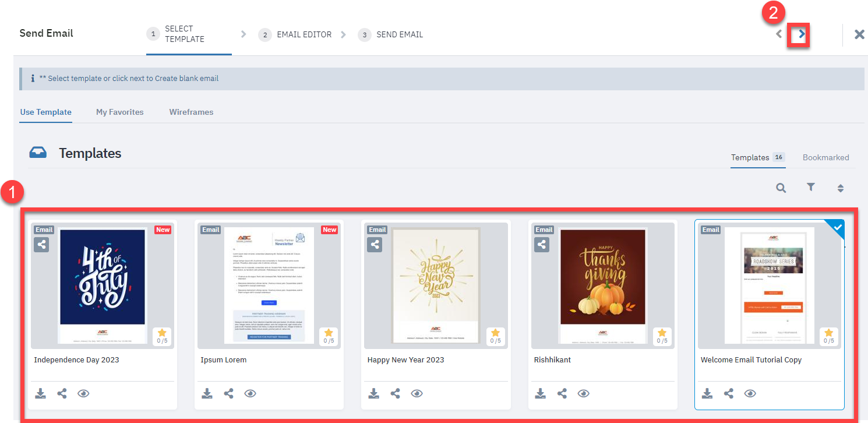
Task: Deselect the checked Welcome Email Tutorial Copy corner
Action: point(838,227)
